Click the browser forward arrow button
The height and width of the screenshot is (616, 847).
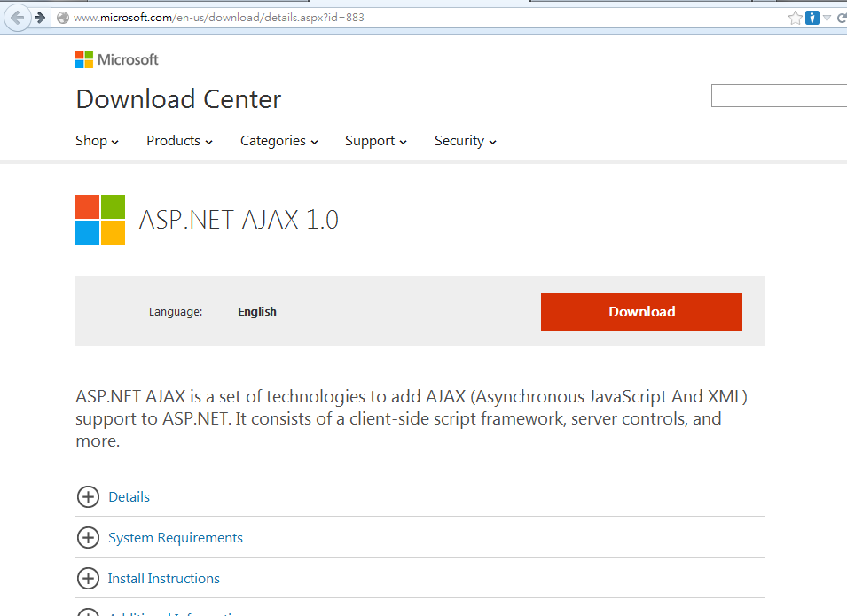(x=40, y=18)
